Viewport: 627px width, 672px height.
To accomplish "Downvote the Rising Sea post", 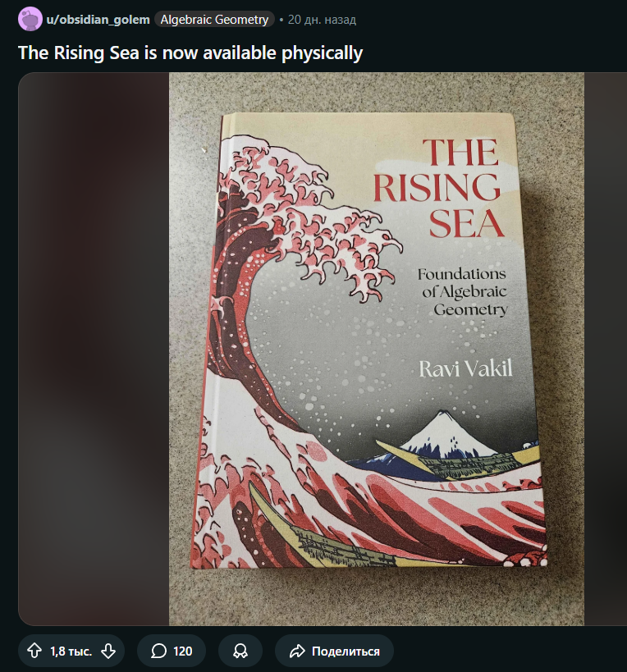I will [108, 651].
